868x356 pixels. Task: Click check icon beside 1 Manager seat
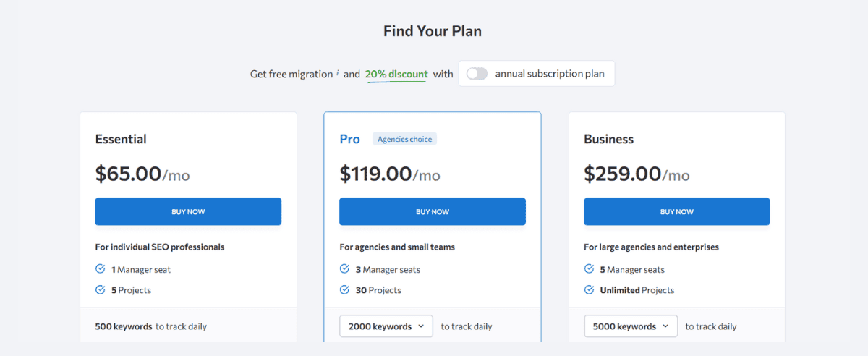101,269
